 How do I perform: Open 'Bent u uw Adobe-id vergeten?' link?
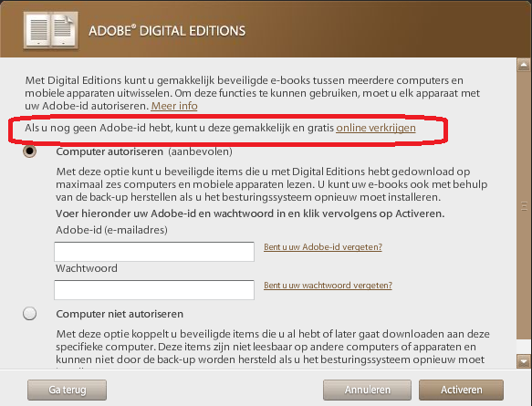(323, 247)
